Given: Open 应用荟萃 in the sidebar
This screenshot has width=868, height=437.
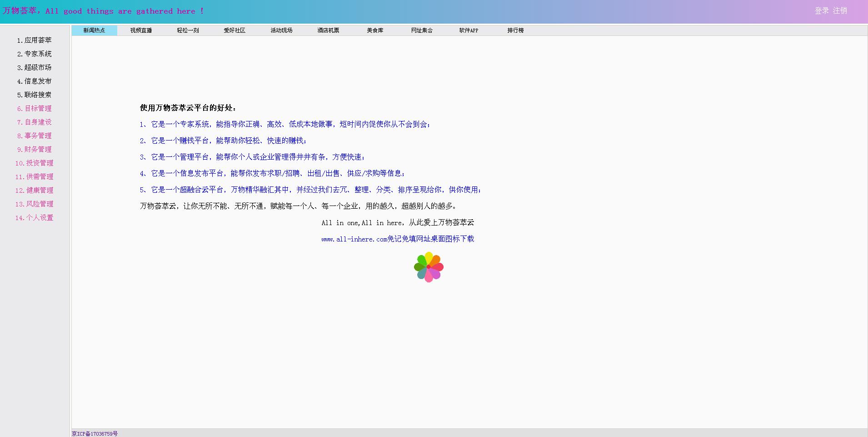Looking at the screenshot, I should pyautogui.click(x=35, y=40).
